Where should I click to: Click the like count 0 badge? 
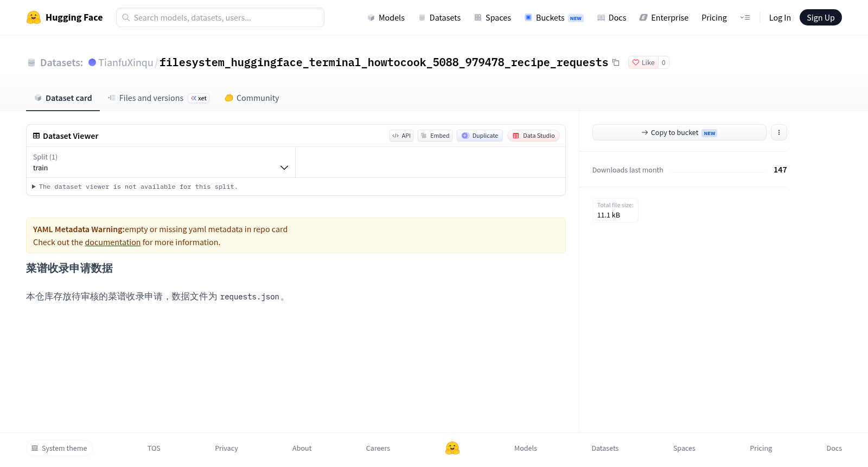click(x=663, y=62)
